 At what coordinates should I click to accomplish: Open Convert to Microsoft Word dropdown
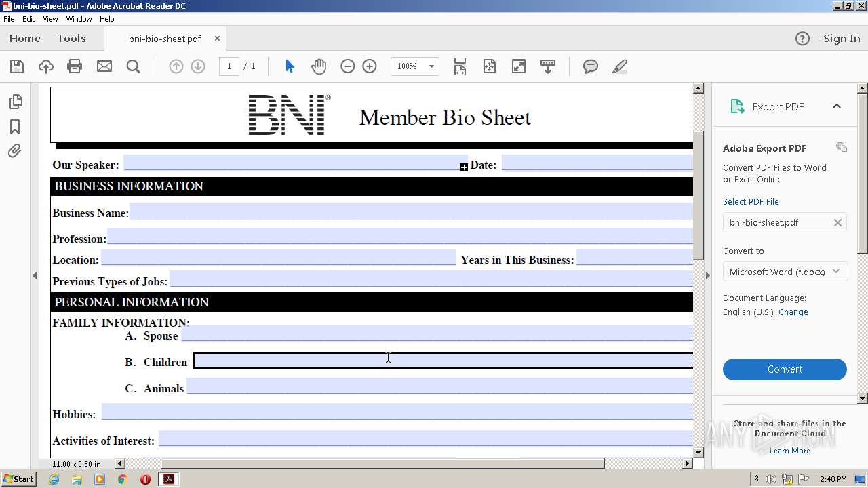click(x=785, y=272)
